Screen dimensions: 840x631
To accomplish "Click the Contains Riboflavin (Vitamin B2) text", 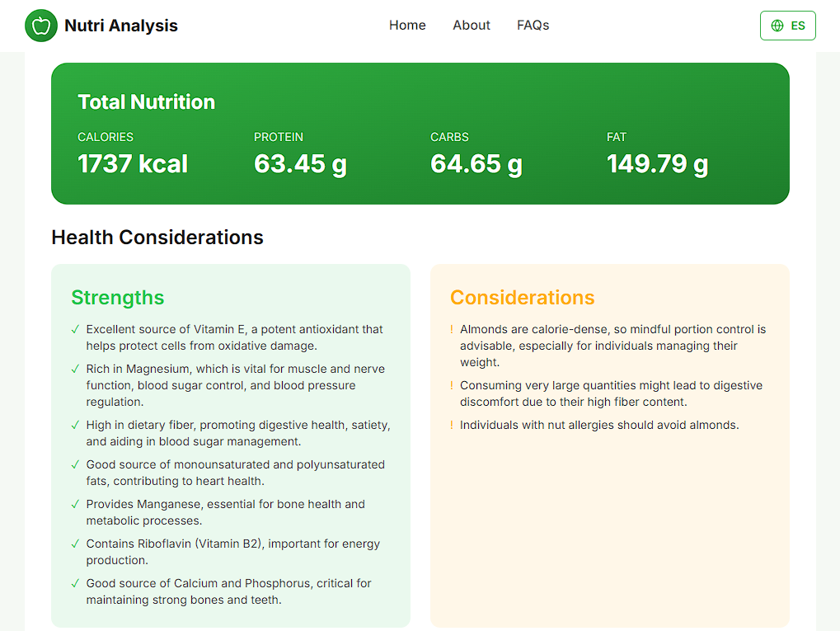I will coord(233,552).
